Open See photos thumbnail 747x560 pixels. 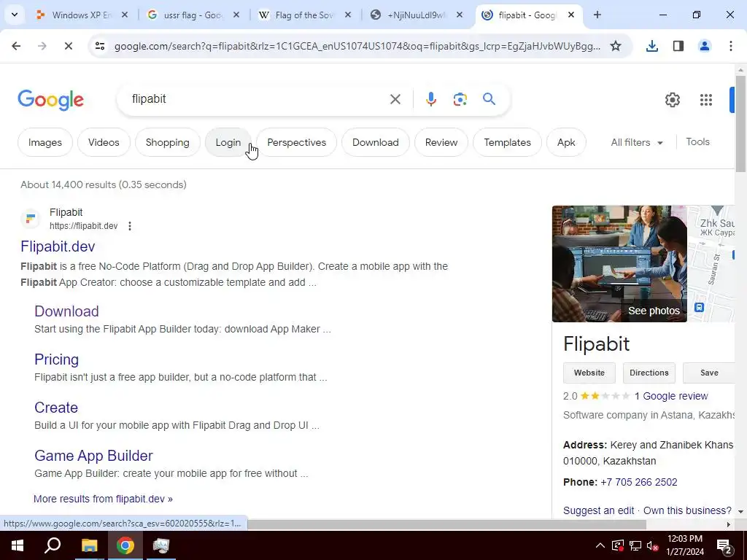[x=619, y=264]
